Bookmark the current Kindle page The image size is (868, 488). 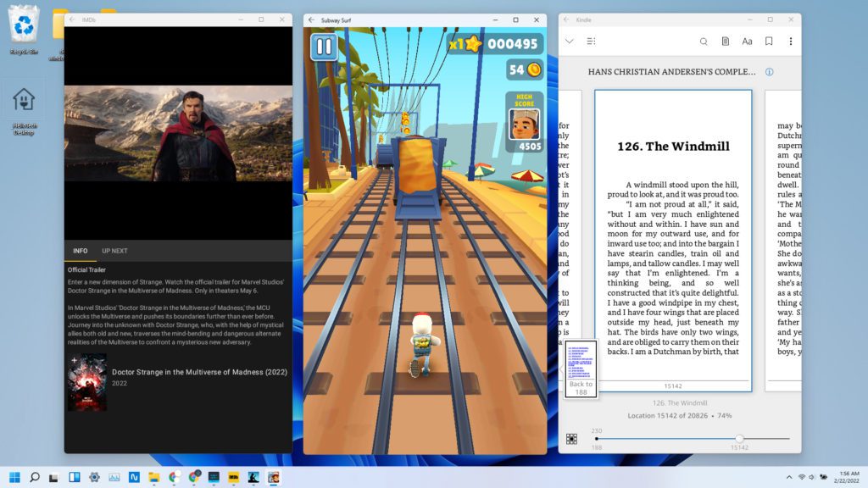click(x=769, y=41)
